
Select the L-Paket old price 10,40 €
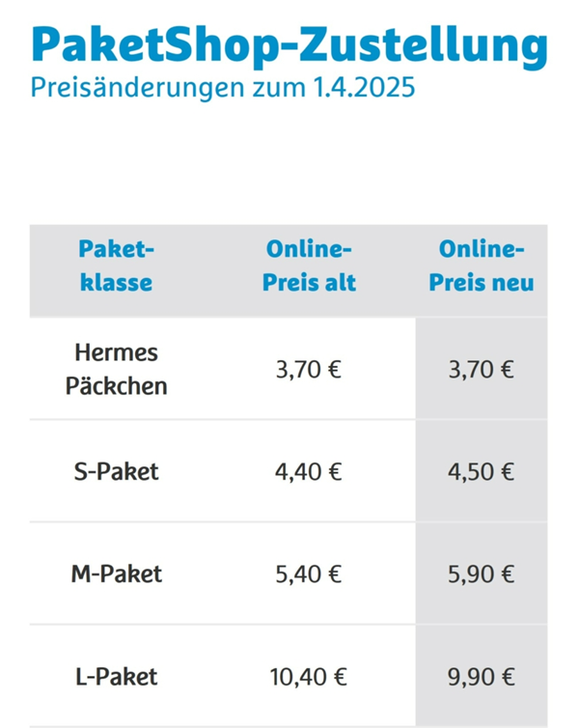[309, 677]
